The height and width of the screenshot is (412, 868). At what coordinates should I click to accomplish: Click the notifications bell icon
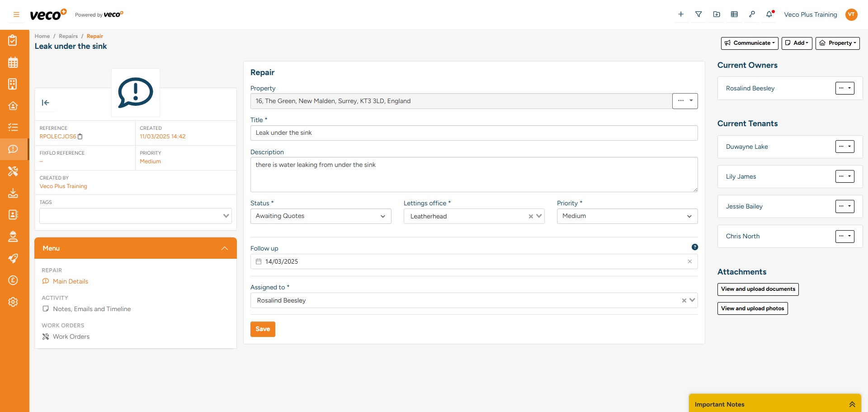click(769, 14)
